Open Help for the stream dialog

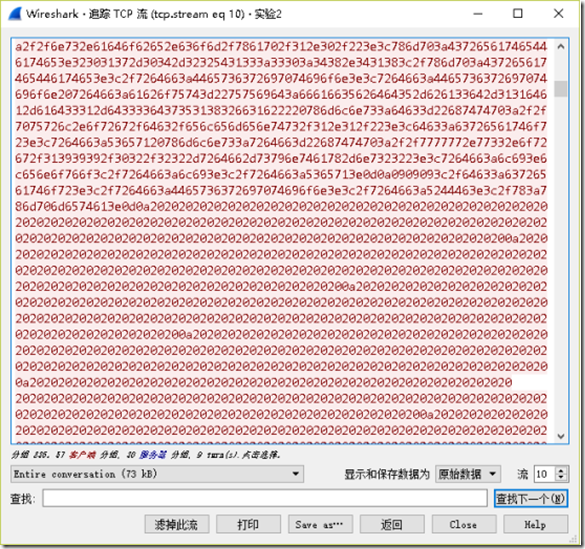(x=536, y=524)
